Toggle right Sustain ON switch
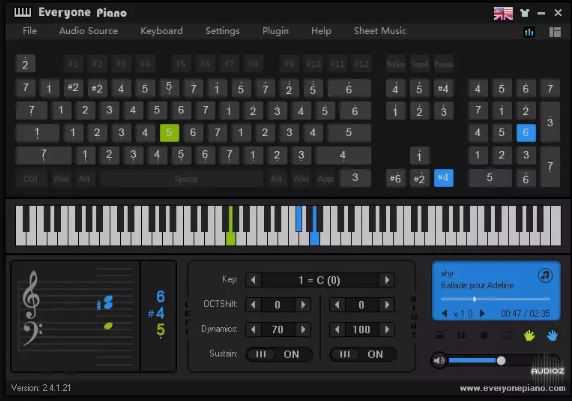The image size is (572, 401). (363, 354)
